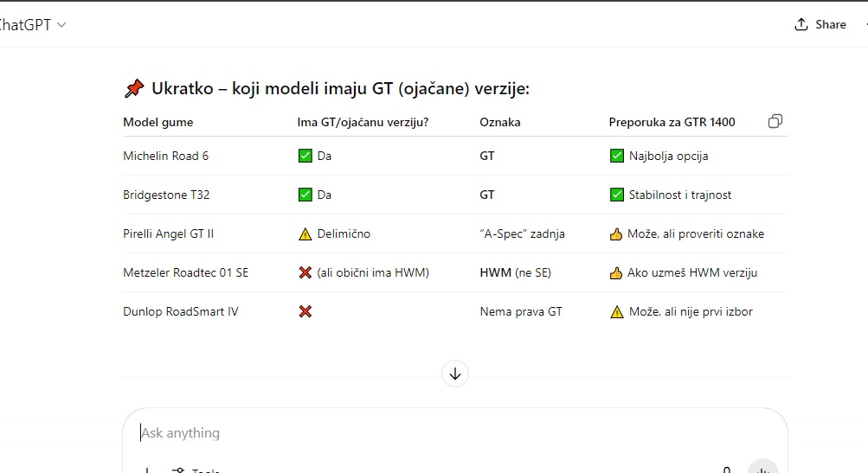Click 'Delimično' text in Pirelli row
Viewport: 868px width, 473px height.
[344, 234]
